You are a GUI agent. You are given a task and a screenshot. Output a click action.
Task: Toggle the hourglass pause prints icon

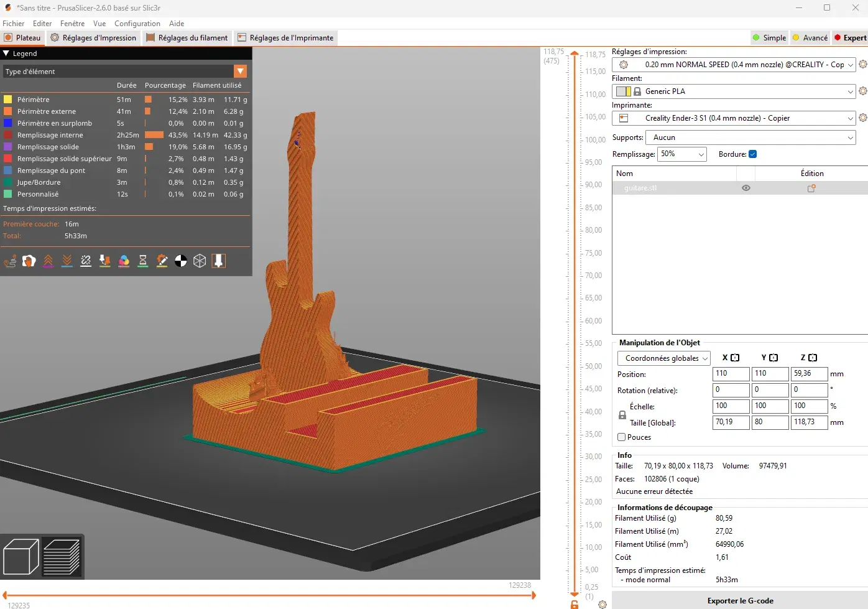143,261
